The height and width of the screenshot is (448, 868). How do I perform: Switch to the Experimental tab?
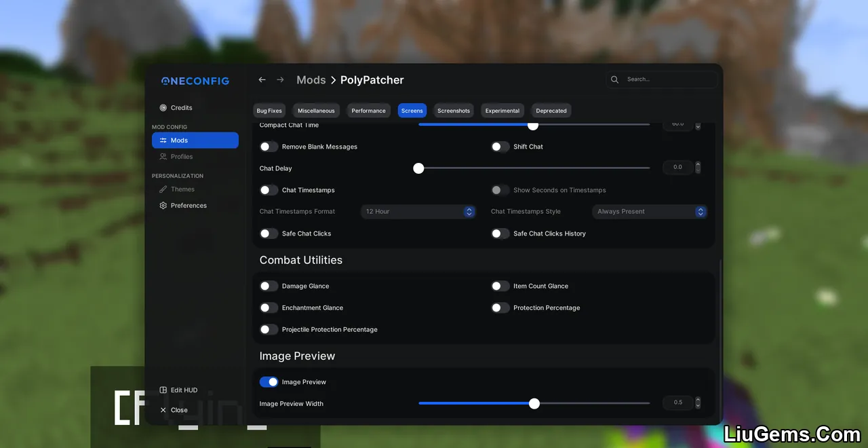[502, 111]
